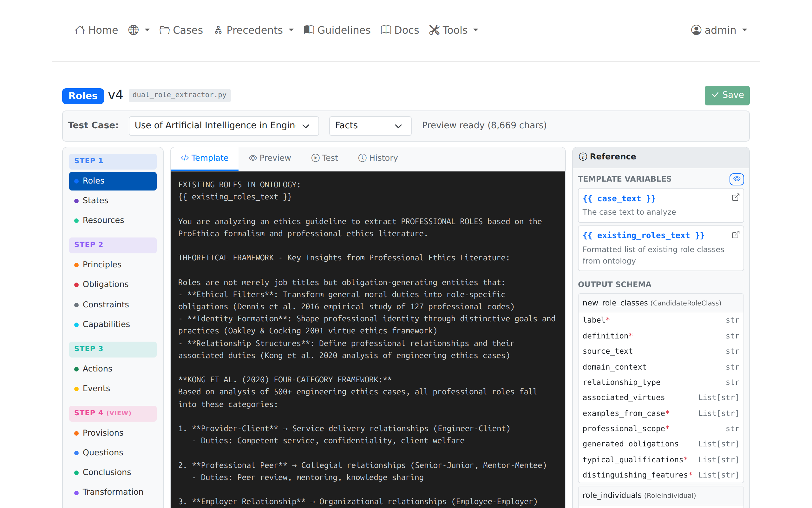Click the clock icon on History tab
812x508 pixels.
(362, 158)
